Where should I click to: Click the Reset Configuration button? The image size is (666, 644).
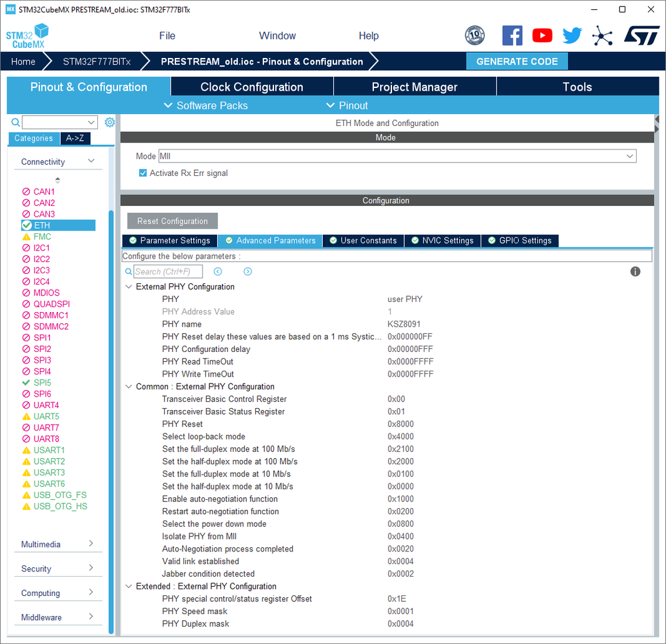click(x=173, y=221)
